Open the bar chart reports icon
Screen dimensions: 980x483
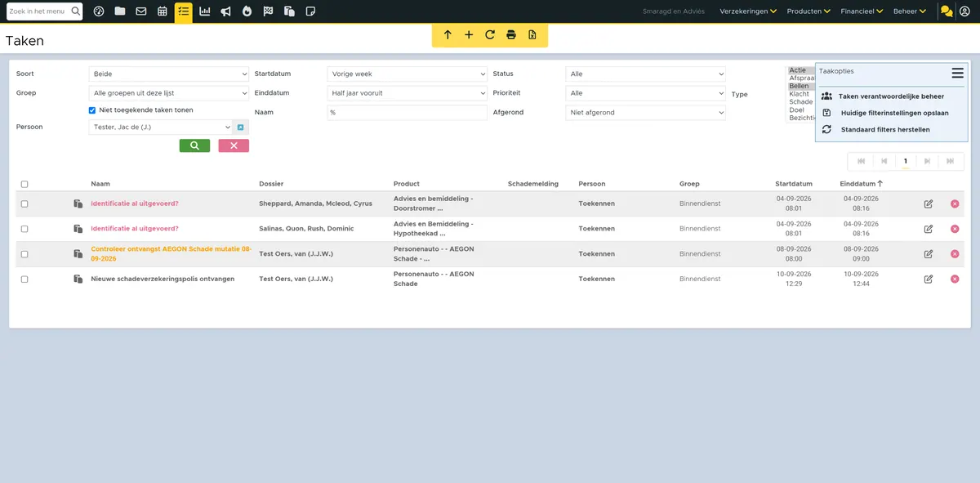pos(204,11)
